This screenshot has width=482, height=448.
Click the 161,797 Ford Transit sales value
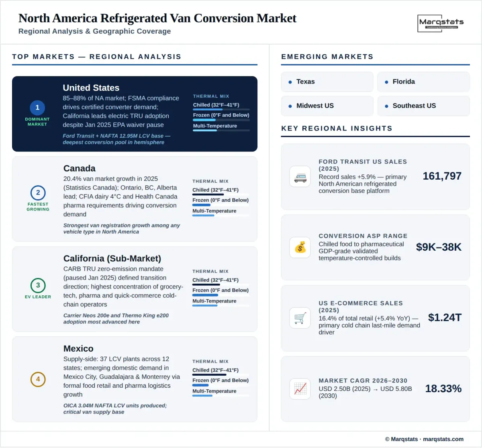442,176
